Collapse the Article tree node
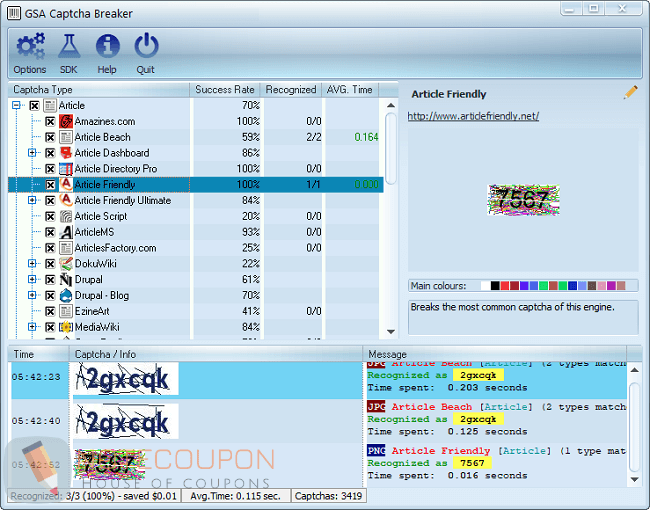The width and height of the screenshot is (650, 510). pyautogui.click(x=16, y=105)
